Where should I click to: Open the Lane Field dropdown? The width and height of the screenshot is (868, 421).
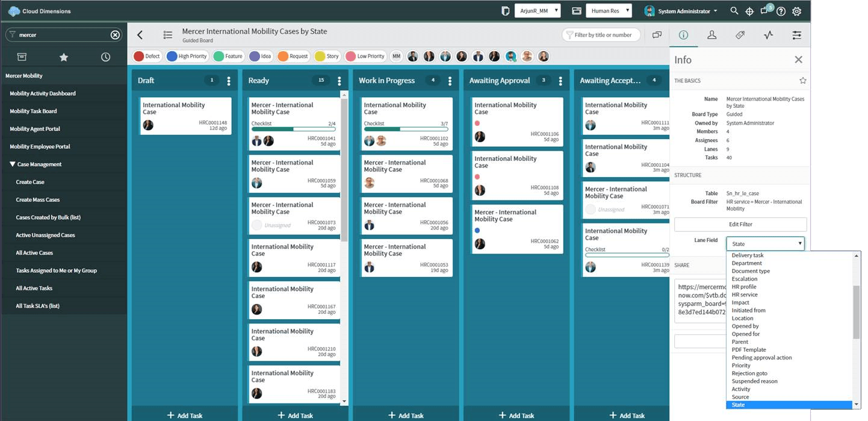[765, 243]
